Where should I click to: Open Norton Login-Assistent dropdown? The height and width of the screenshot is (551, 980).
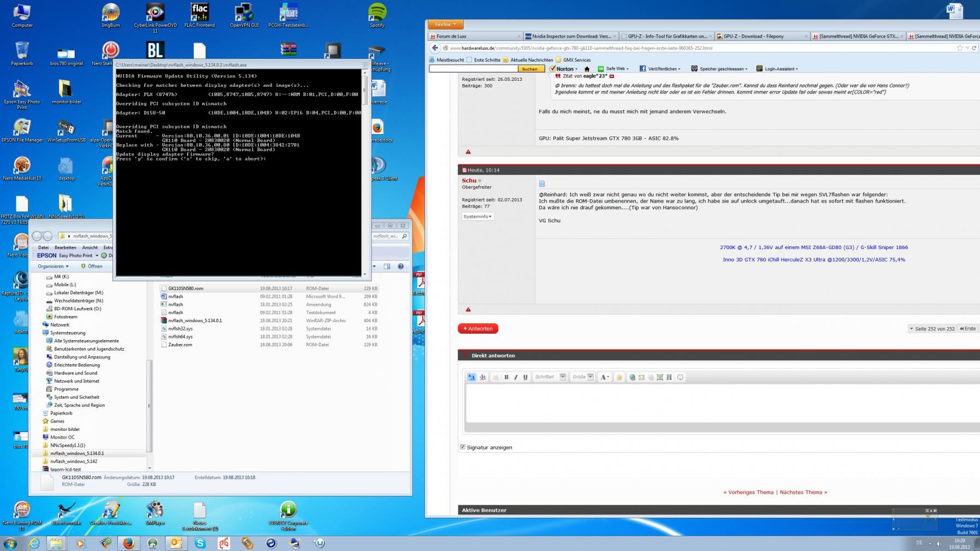click(777, 69)
